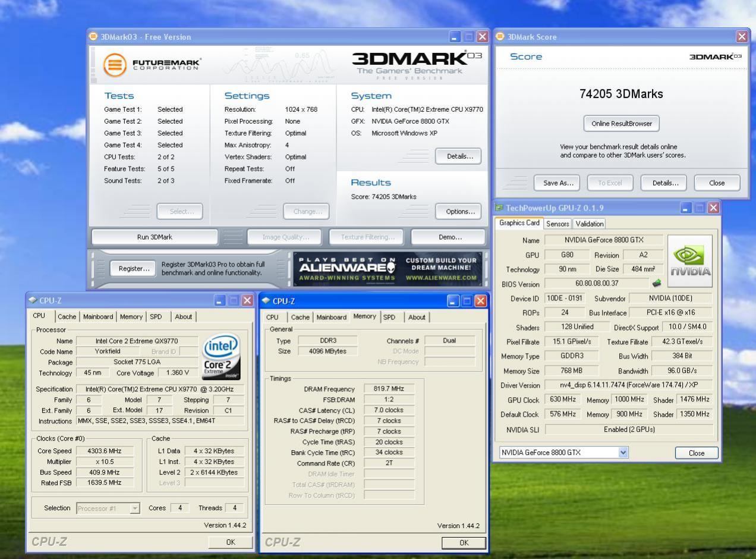Open Cache tab in left CPU-Z window
756x559 pixels.
(x=67, y=316)
